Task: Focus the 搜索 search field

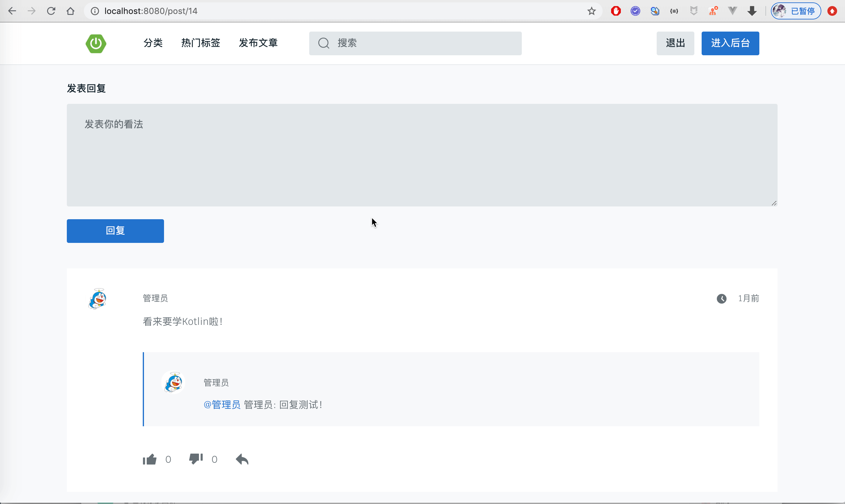Action: tap(421, 43)
